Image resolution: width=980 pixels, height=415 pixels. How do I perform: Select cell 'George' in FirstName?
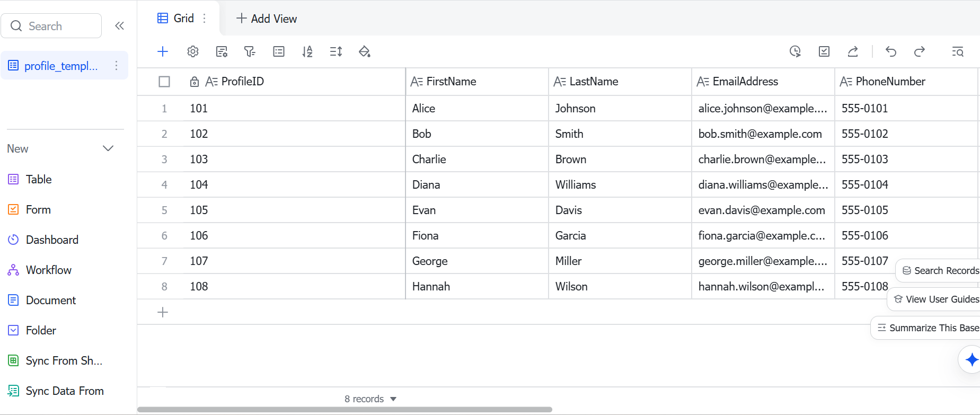click(477, 261)
